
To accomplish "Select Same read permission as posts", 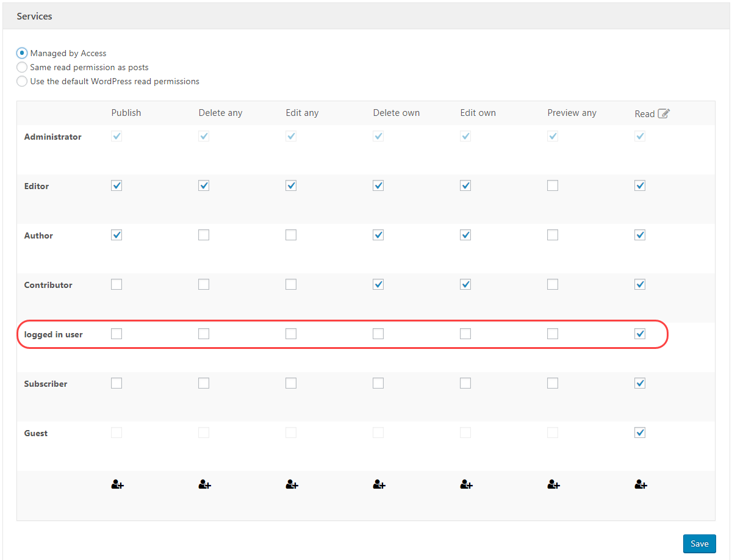I will tap(22, 67).
